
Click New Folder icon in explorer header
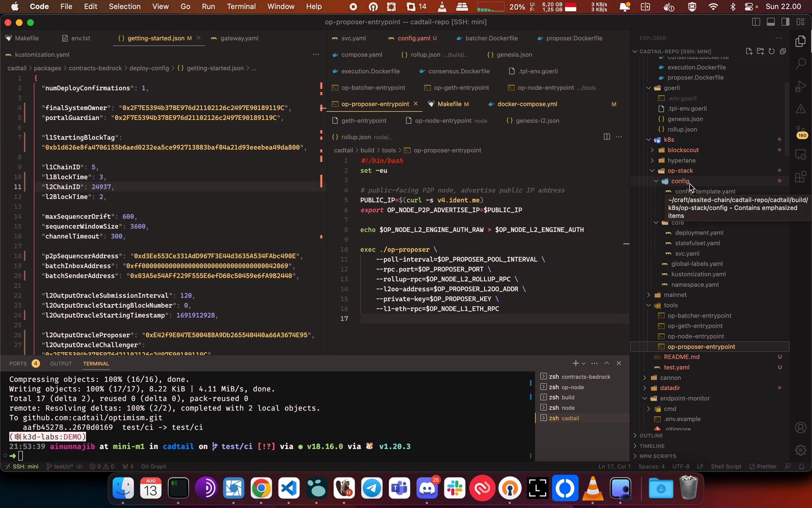(760, 52)
